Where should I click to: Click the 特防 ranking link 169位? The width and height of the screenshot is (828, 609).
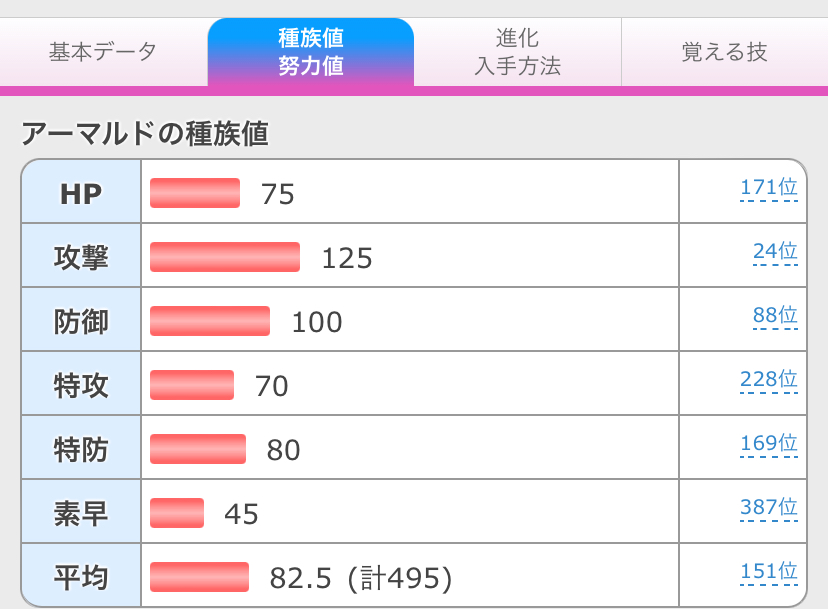(x=768, y=443)
